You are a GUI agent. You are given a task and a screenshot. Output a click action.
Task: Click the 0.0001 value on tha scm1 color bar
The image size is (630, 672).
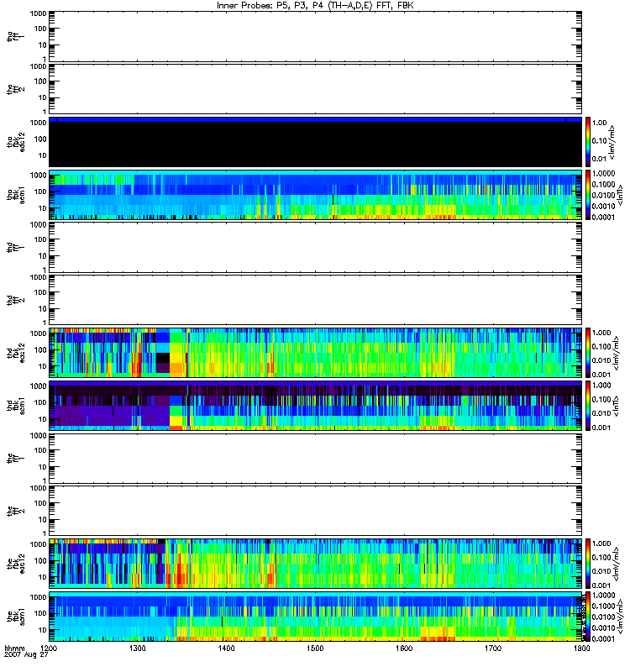click(603, 217)
